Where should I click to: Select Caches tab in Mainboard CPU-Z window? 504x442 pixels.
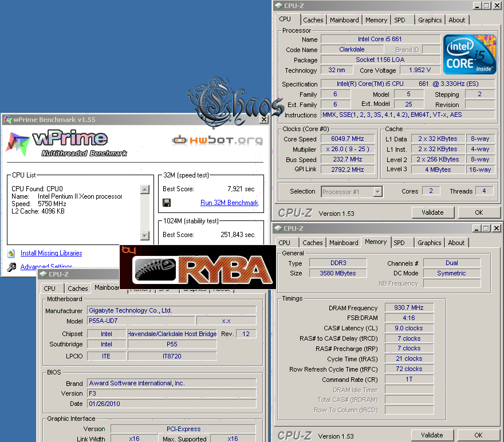[x=77, y=289]
